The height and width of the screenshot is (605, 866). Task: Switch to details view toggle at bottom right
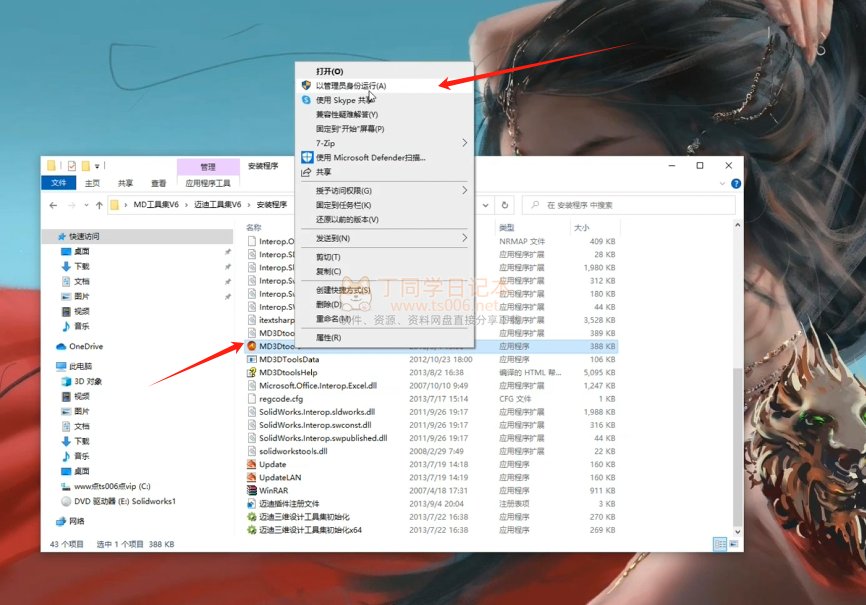click(x=719, y=543)
